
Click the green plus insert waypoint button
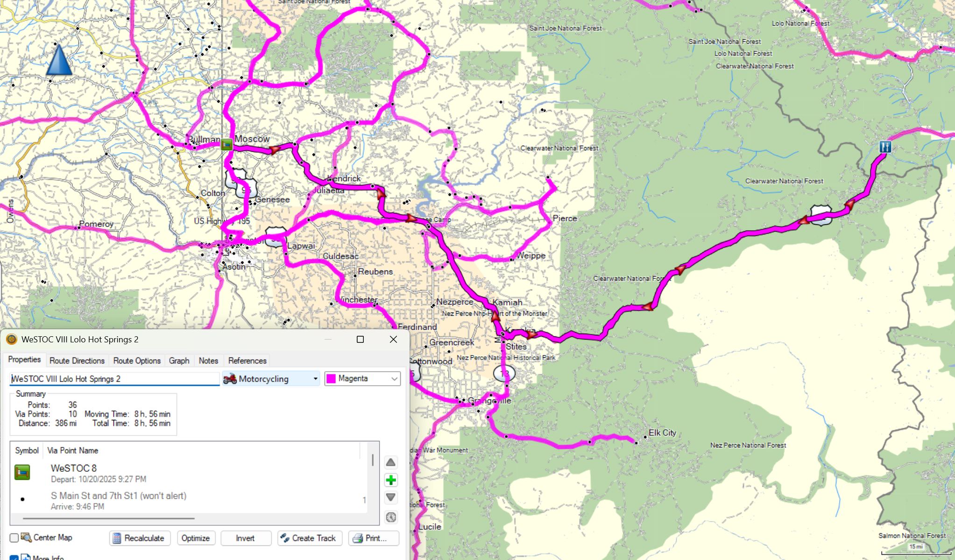[391, 480]
